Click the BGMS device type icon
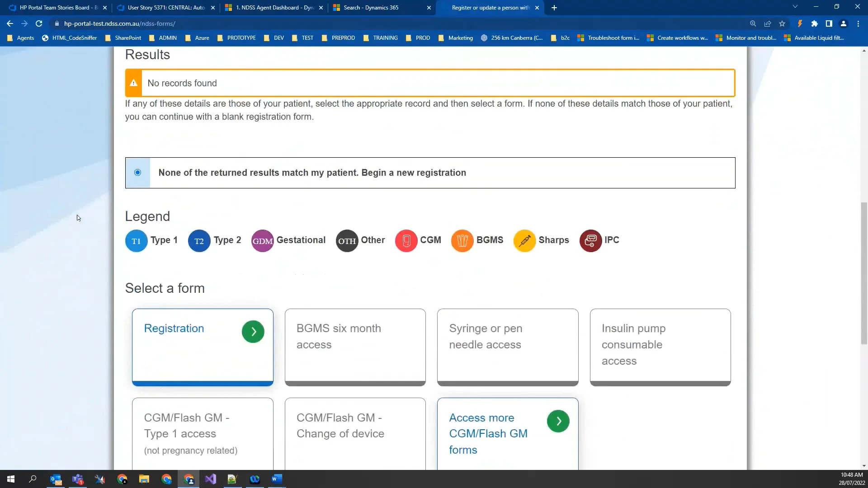 click(462, 240)
